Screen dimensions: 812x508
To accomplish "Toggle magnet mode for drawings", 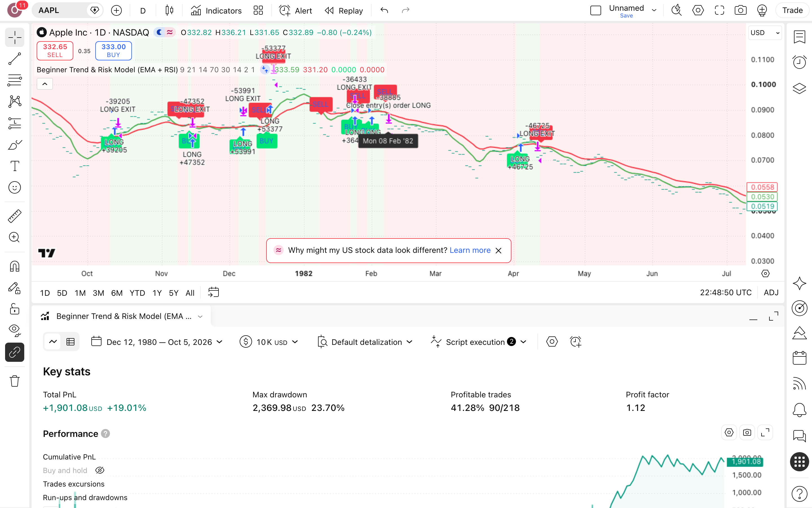I will [14, 266].
